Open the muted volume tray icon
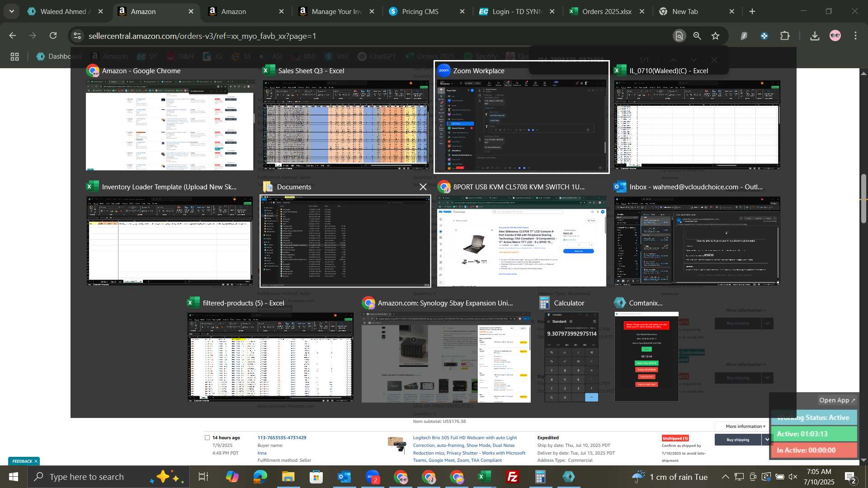 click(x=793, y=477)
